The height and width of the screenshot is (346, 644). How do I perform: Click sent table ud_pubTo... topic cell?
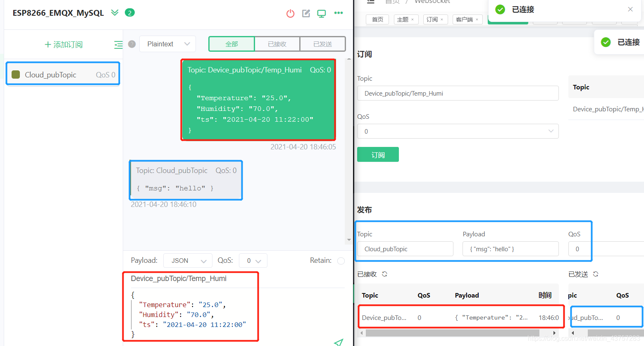click(x=586, y=317)
